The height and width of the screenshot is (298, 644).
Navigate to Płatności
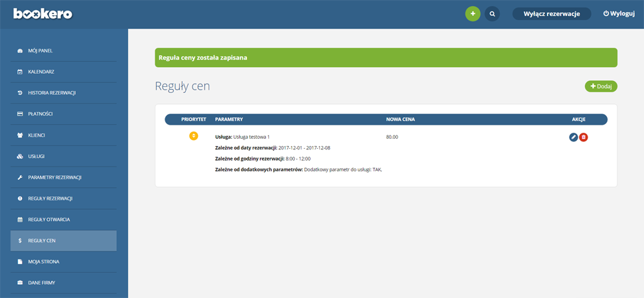[64, 113]
